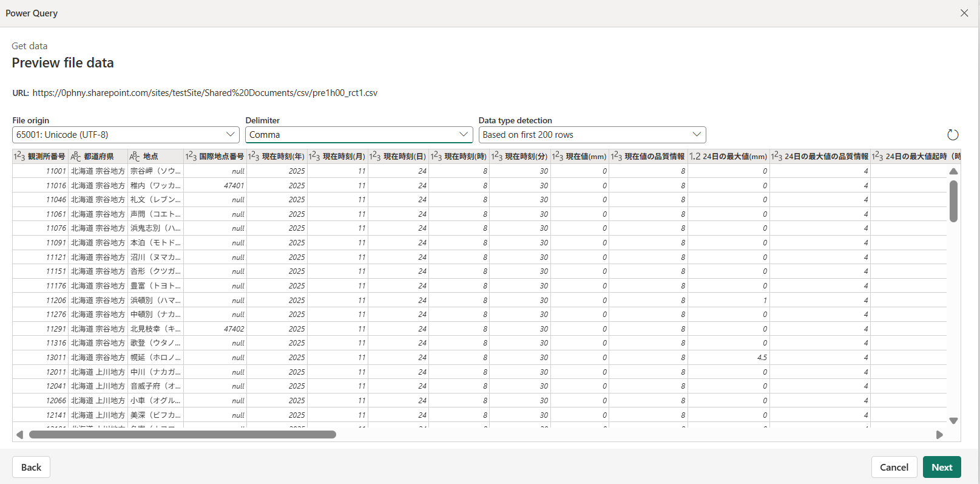Click the number type icon of 現在値(mm) column
The width and height of the screenshot is (980, 484).
(x=558, y=157)
